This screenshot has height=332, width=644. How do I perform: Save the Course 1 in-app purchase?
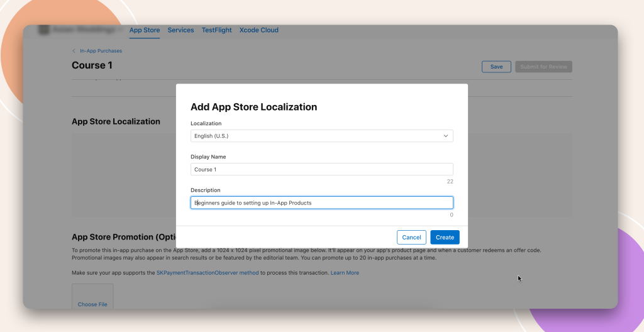(496, 67)
